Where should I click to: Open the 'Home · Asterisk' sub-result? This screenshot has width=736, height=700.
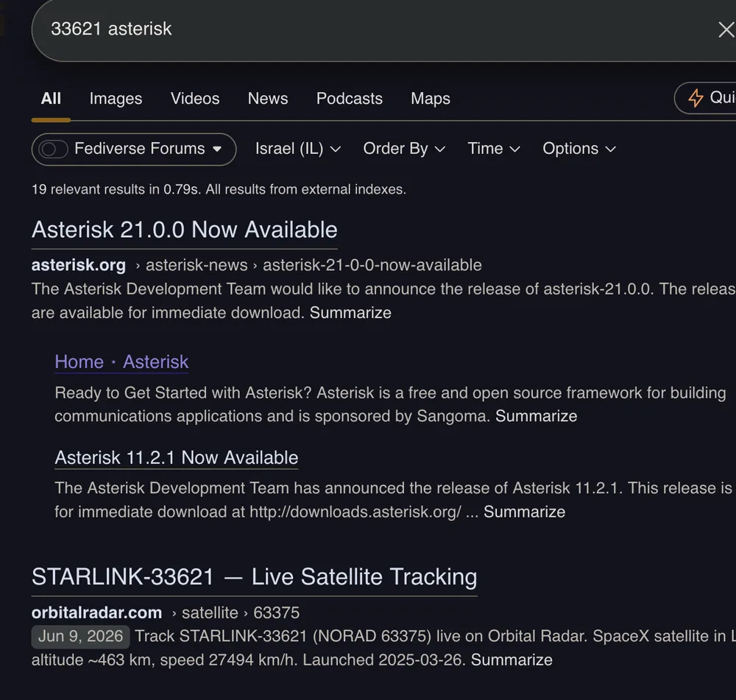121,362
